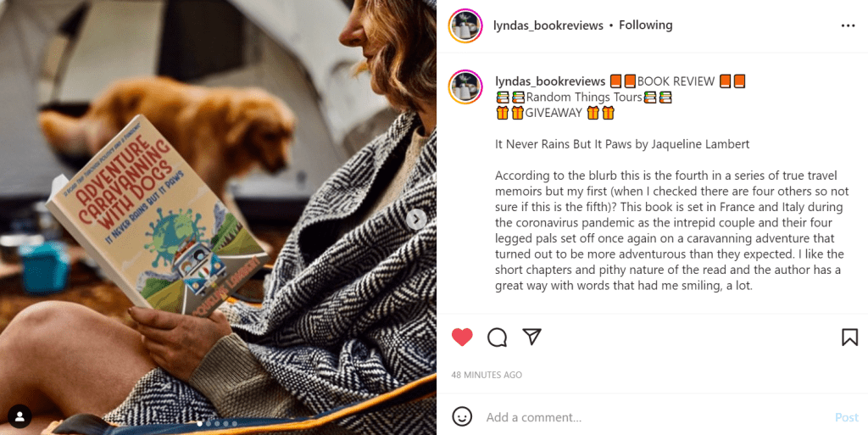The image size is (868, 435).
Task: Click the BOOK REVIEW caption heading
Action: point(677,81)
